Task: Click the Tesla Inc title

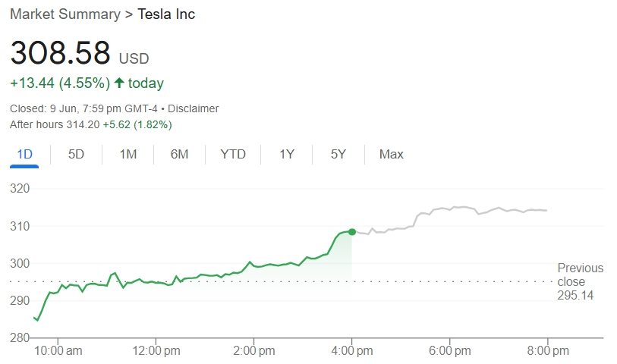Action: [x=166, y=14]
